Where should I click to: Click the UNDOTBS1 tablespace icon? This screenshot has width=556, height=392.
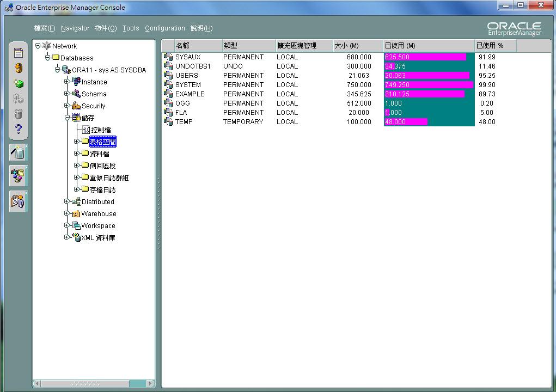pos(168,66)
